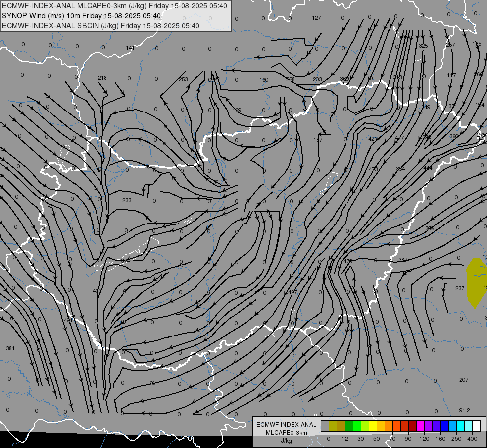Click the pure blue legend swatch
The width and height of the screenshot is (487, 448).
point(444,426)
